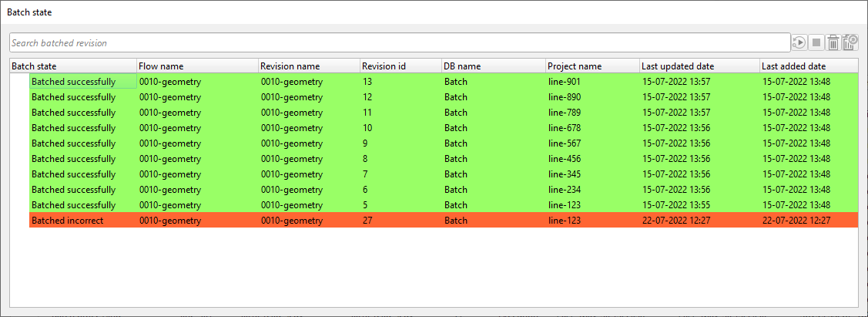Sort by Flow name column header
Image resolution: width=868 pixels, height=317 pixels.
pyautogui.click(x=196, y=66)
